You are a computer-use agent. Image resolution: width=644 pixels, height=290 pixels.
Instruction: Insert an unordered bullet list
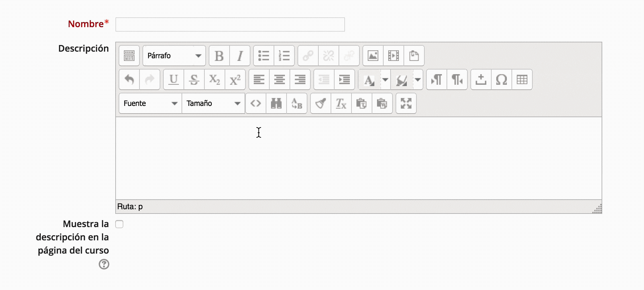point(264,56)
